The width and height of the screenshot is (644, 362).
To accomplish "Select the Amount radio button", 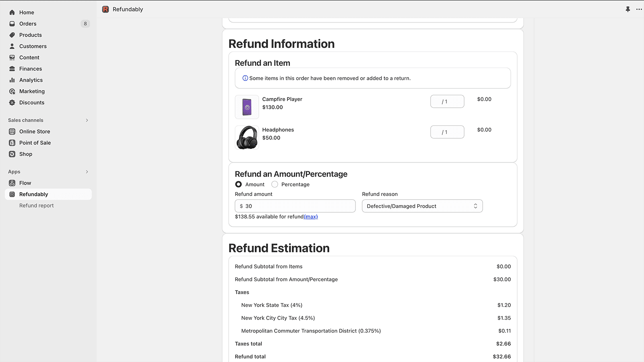I will 239,184.
